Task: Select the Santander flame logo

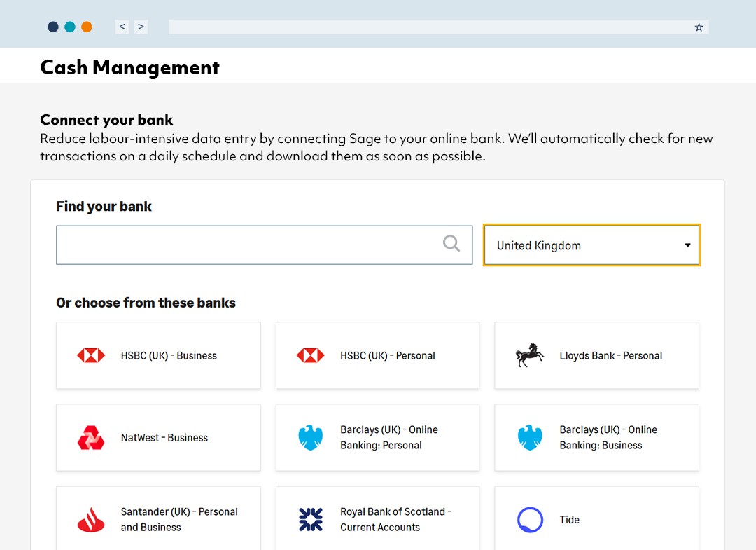Action: pyautogui.click(x=90, y=519)
